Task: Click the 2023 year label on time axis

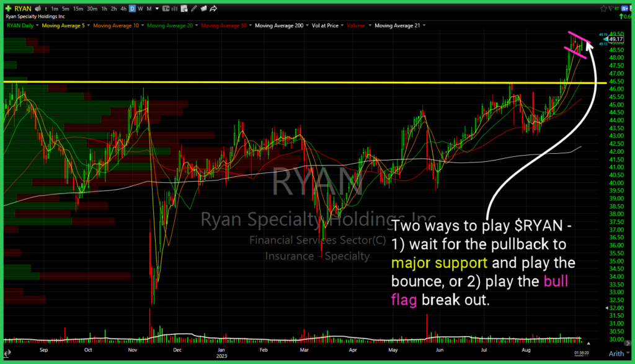Action: click(221, 356)
